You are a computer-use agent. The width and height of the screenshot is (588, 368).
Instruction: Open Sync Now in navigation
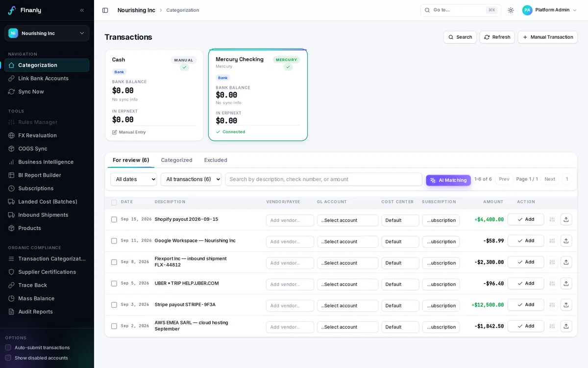pyautogui.click(x=47, y=92)
